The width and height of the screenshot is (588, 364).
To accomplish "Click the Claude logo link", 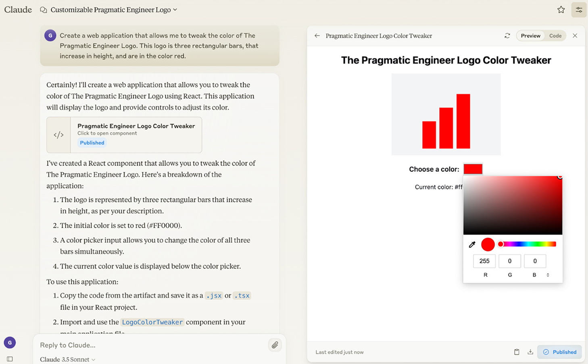I will pos(18,10).
